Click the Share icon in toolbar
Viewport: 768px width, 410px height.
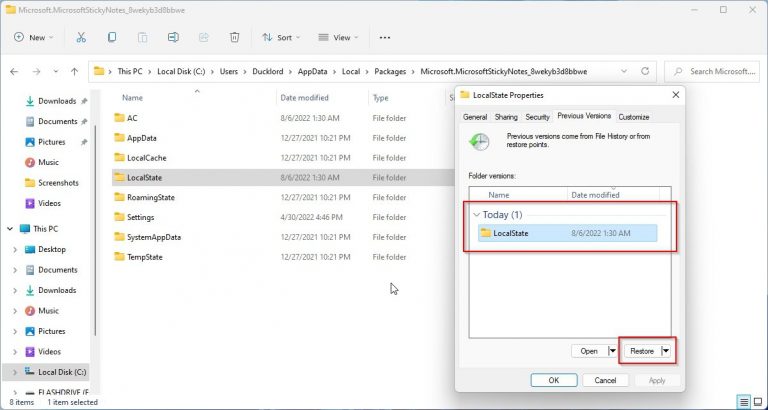coord(204,37)
